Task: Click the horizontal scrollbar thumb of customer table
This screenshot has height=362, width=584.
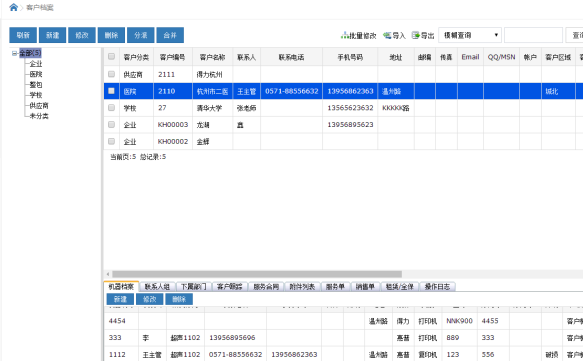Action: [x=257, y=274]
